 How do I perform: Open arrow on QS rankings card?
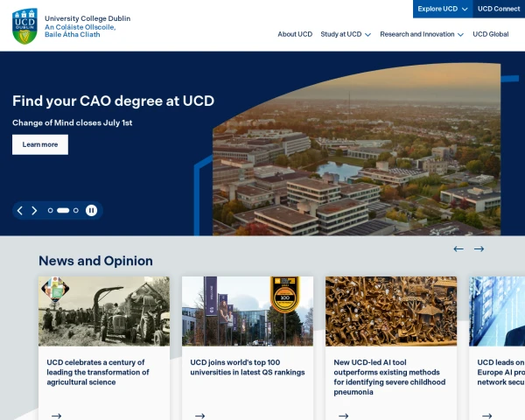click(199, 416)
